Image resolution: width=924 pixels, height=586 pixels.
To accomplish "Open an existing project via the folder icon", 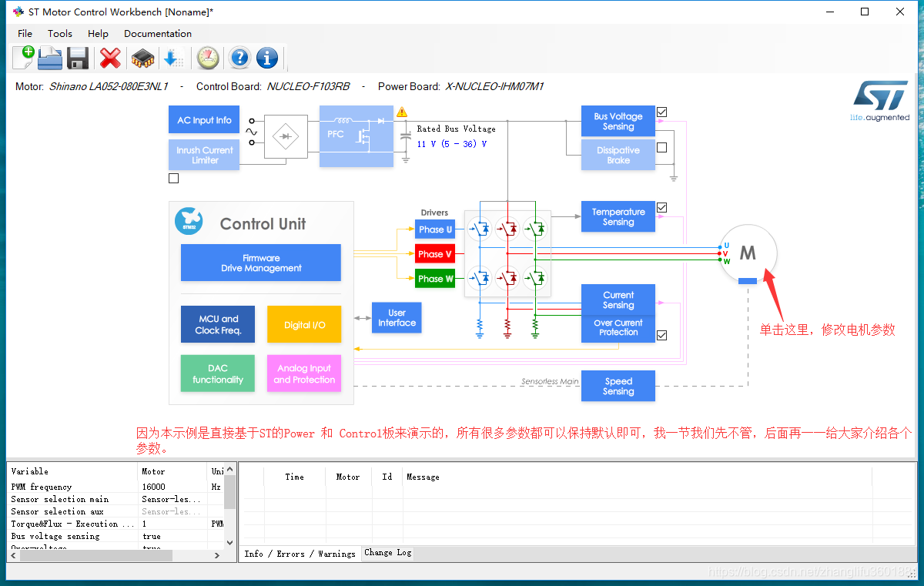I will tap(50, 58).
